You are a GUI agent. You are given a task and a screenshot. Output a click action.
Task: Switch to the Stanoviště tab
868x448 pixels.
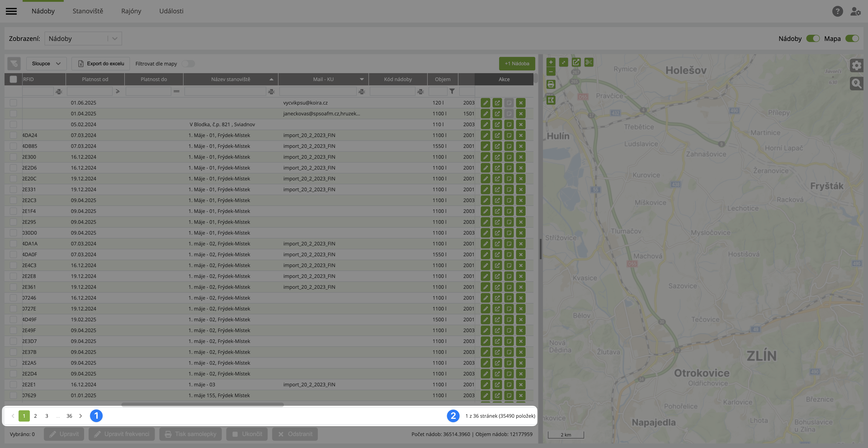[x=88, y=11]
